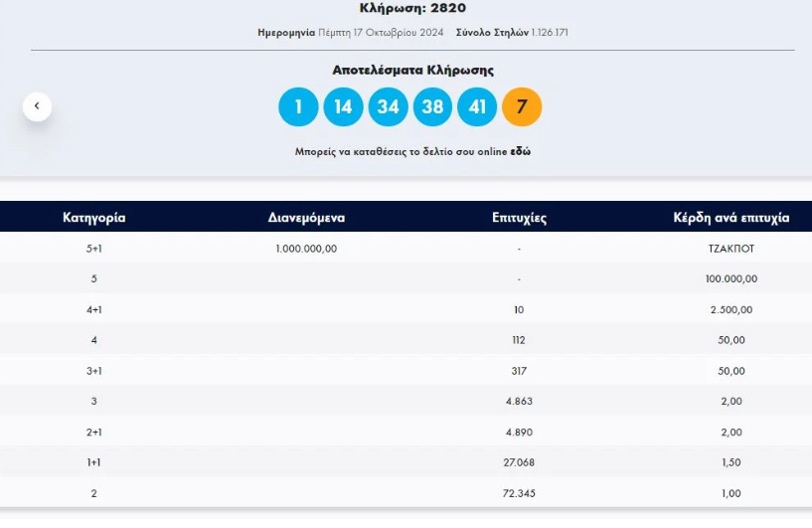Click the 'Σύνολο Στηλών' label
Screen dimensions: 812x528
tap(492, 32)
